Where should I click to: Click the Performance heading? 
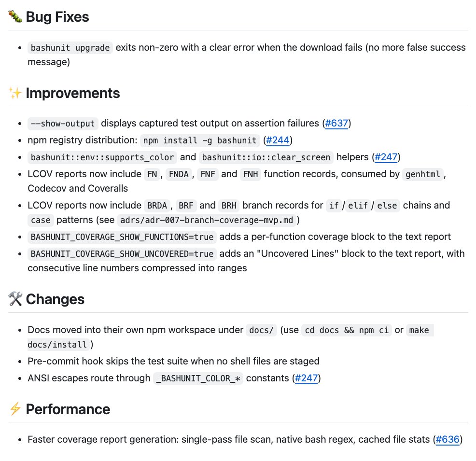click(x=68, y=409)
